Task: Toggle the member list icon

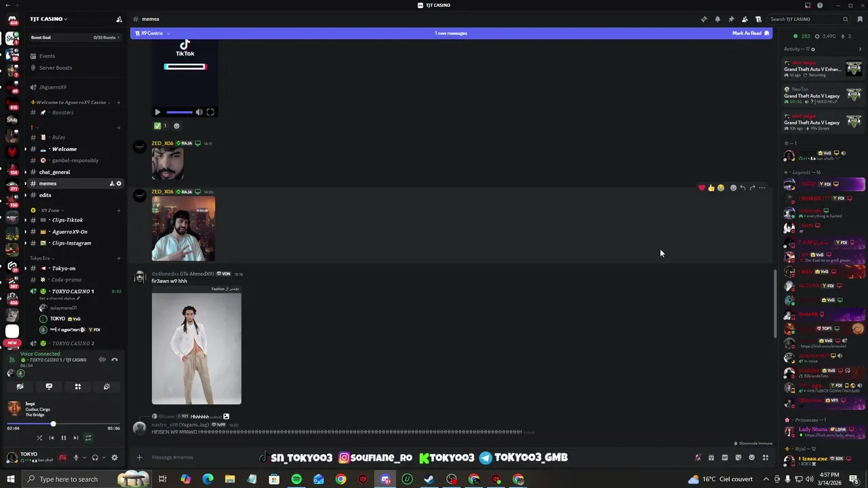Action: 745,19
